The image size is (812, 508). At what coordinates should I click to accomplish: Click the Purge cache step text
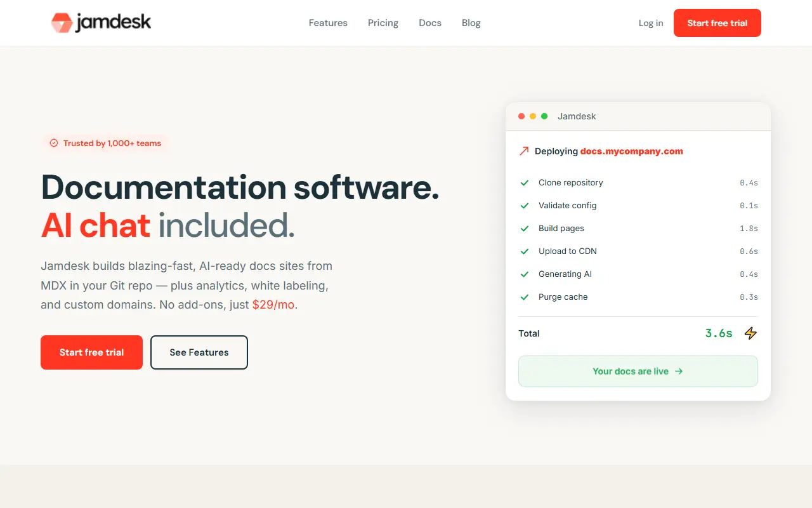(x=563, y=297)
